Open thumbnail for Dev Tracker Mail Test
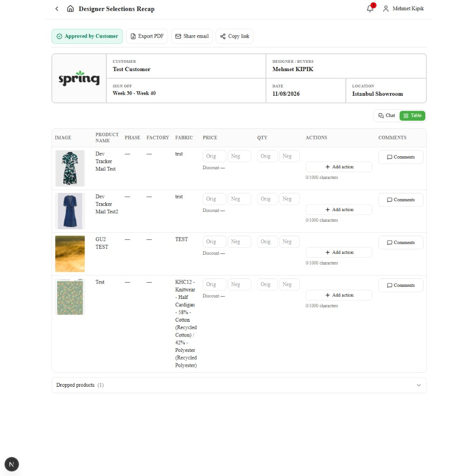The width and height of the screenshot is (476, 476). point(70,168)
